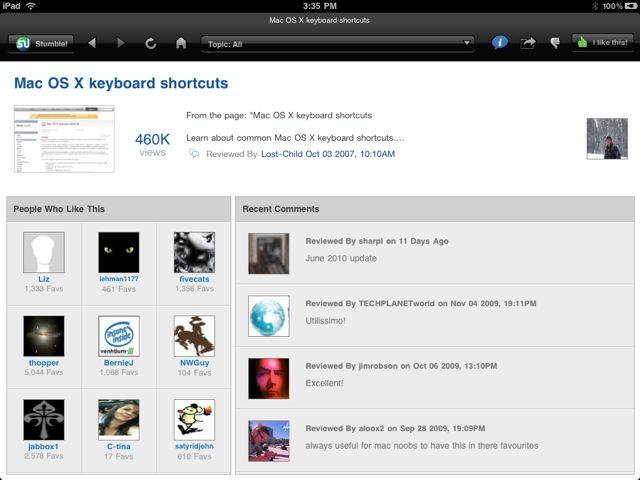640x480 pixels.
Task: Tap the 3:35 PM clock in the status bar
Action: pyautogui.click(x=320, y=6)
